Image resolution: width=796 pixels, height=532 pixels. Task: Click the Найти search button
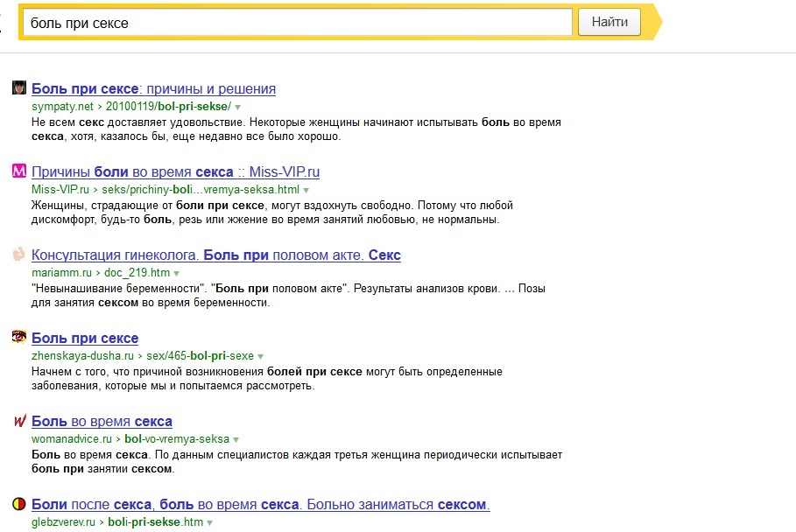tap(609, 22)
